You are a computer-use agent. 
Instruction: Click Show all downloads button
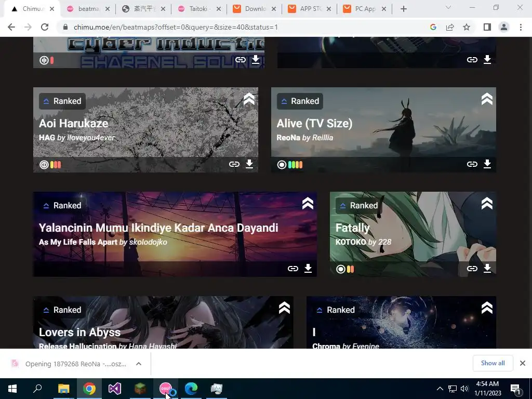(493, 363)
